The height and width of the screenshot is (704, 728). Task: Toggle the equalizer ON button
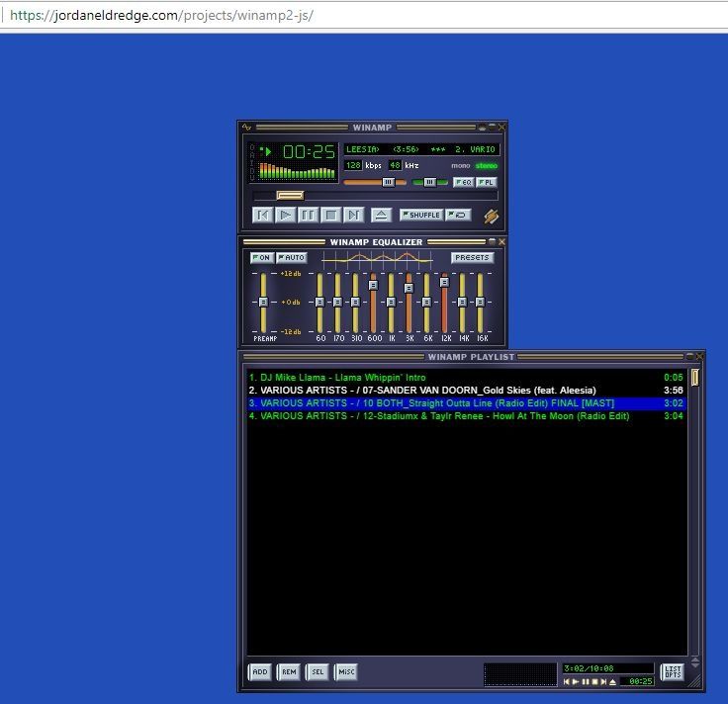[262, 257]
